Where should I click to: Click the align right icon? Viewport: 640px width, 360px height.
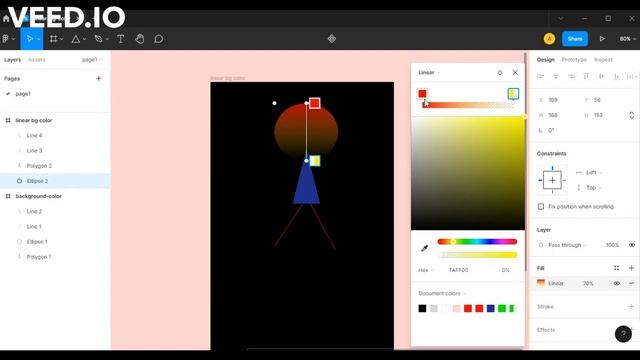571,76
